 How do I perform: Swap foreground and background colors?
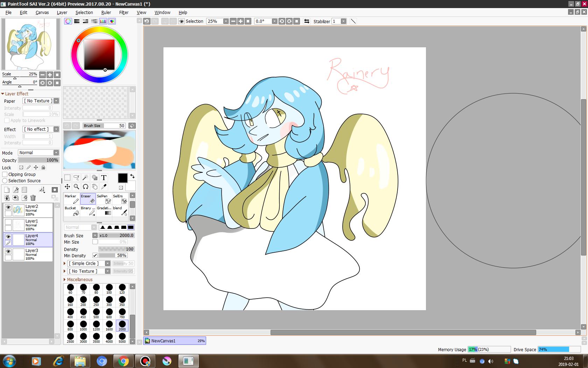click(132, 176)
